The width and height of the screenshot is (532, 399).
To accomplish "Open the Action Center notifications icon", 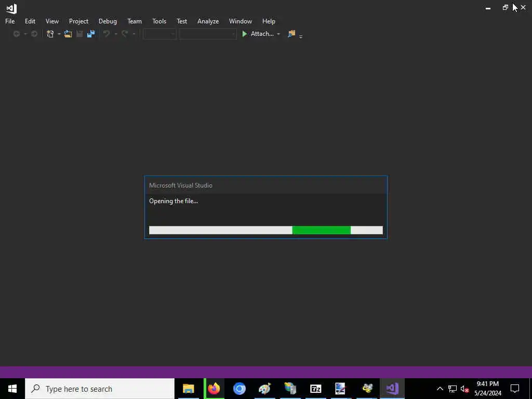I will pos(515,389).
